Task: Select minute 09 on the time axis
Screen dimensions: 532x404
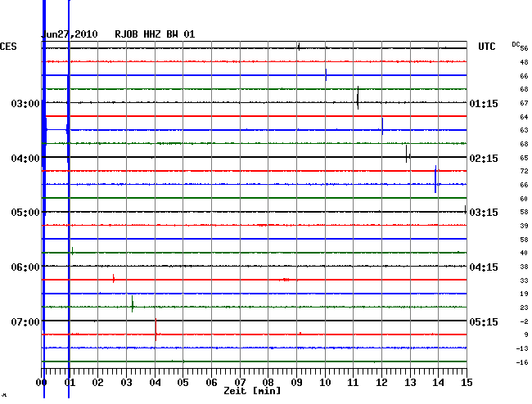Action: (x=296, y=383)
